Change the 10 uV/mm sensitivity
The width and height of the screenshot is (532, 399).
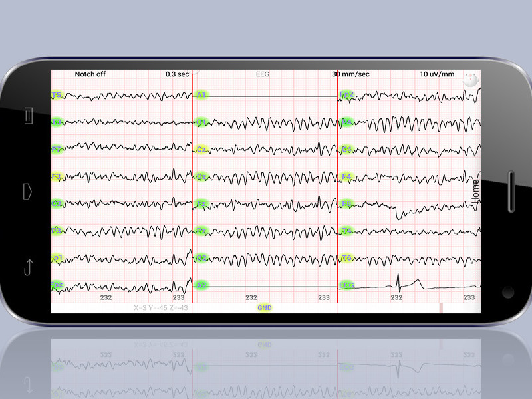pos(437,74)
